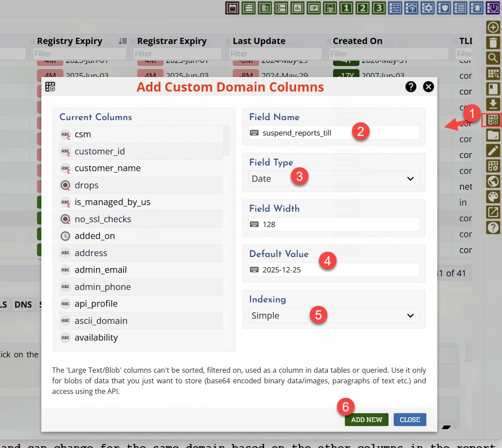
Task: Open the gear settings icon in top toolbar
Action: pos(428,8)
